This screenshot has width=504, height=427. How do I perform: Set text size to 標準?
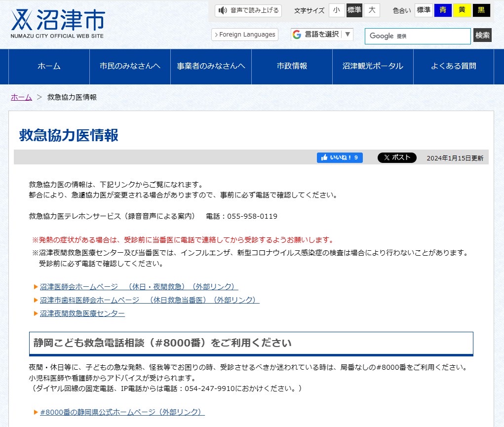354,10
